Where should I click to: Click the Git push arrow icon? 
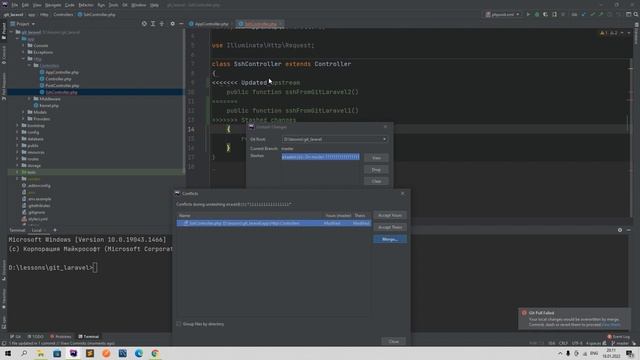click(x=601, y=14)
